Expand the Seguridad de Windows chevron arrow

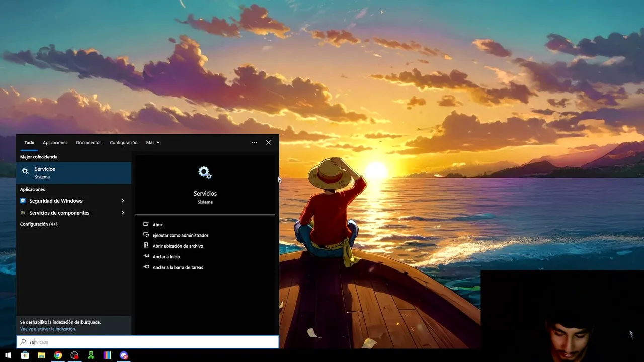[x=123, y=201]
